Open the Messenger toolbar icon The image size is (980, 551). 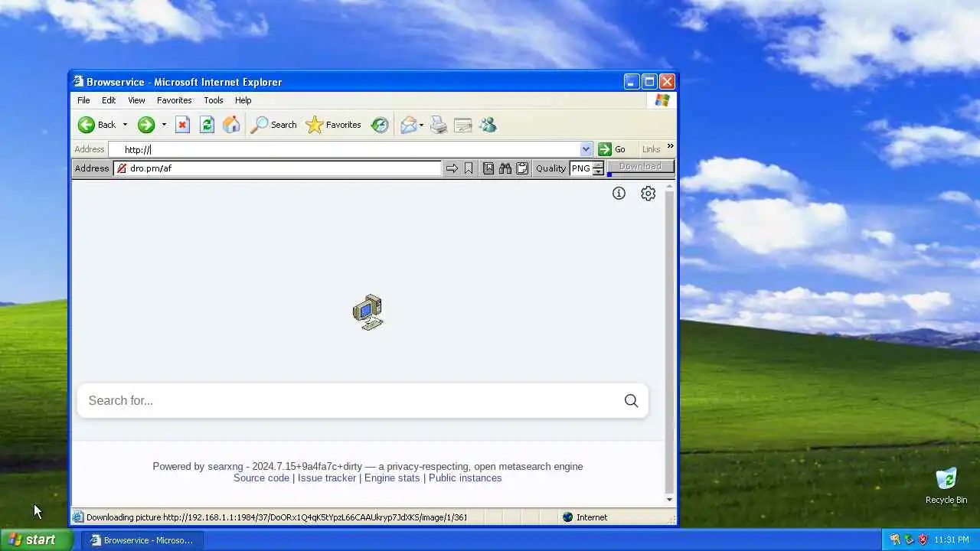(488, 125)
